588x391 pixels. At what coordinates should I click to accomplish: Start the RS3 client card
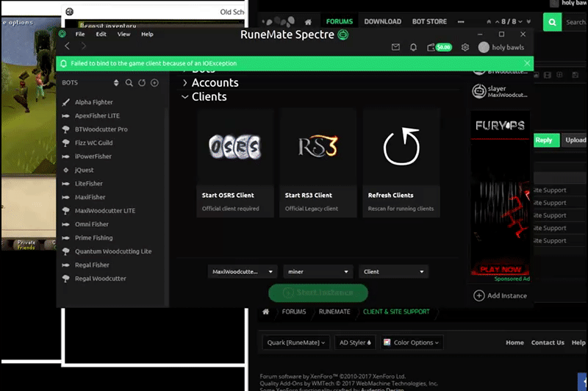(x=318, y=163)
